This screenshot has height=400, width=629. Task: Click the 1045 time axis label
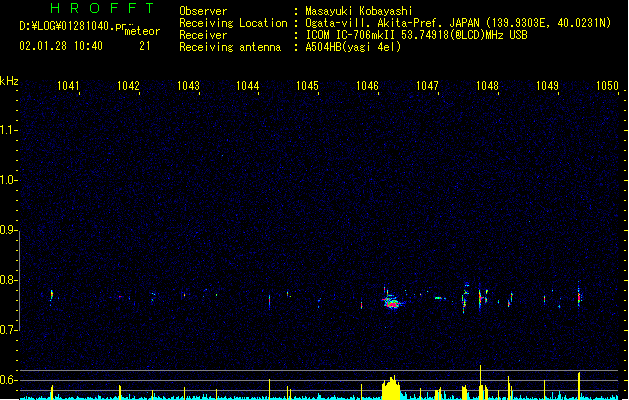coord(307,86)
